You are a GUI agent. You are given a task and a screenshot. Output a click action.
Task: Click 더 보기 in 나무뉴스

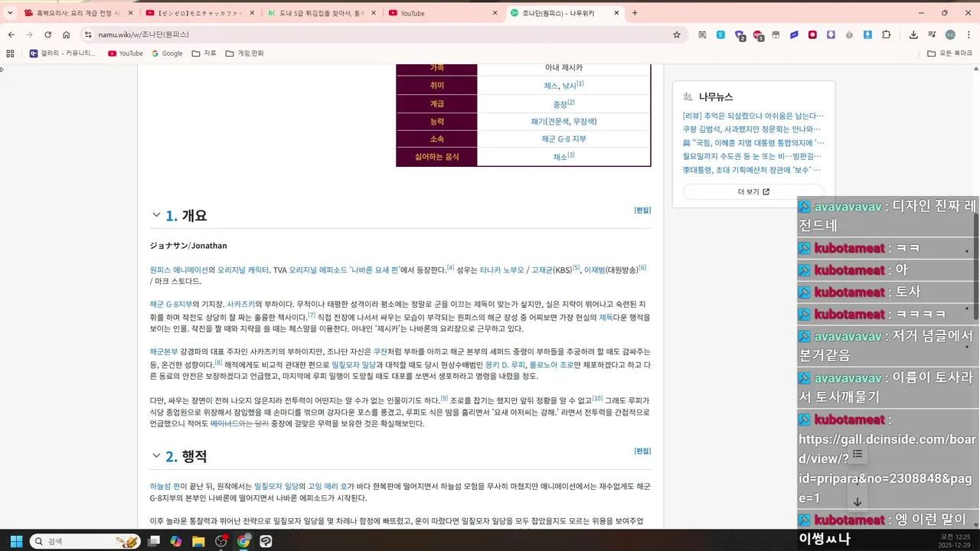753,192
